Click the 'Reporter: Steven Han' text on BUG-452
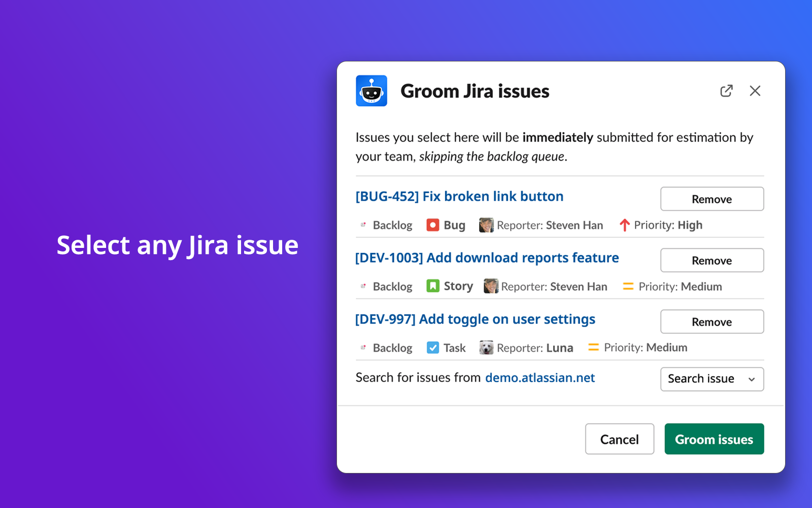This screenshot has height=508, width=812. pyautogui.click(x=550, y=225)
